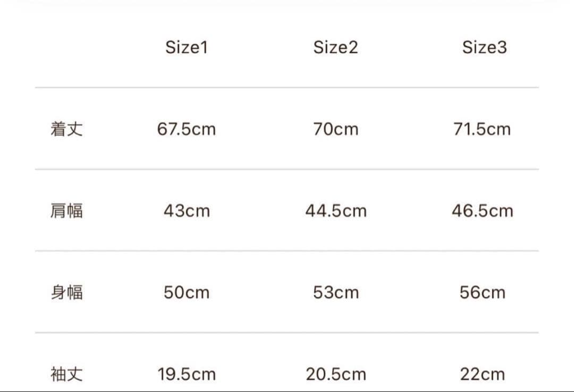Tap the 56cm body width value
This screenshot has height=392, width=574.
[482, 293]
